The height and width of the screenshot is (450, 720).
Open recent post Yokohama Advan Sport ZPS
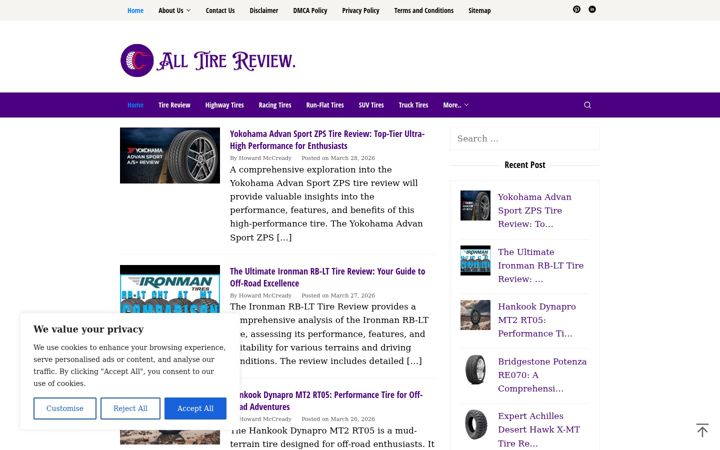[534, 210]
